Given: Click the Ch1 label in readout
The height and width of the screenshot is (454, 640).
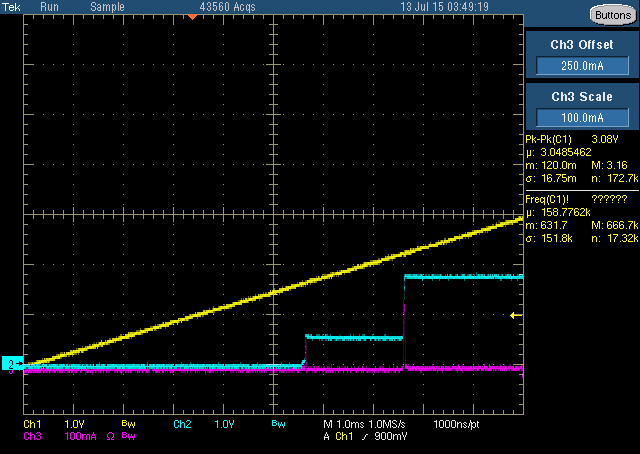Looking at the screenshot, I should tap(32, 424).
